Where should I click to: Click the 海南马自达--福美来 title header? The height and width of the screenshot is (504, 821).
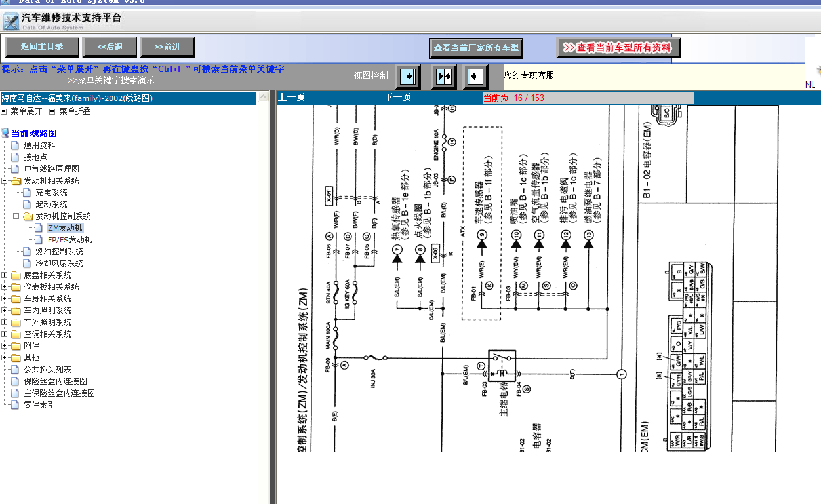click(129, 98)
